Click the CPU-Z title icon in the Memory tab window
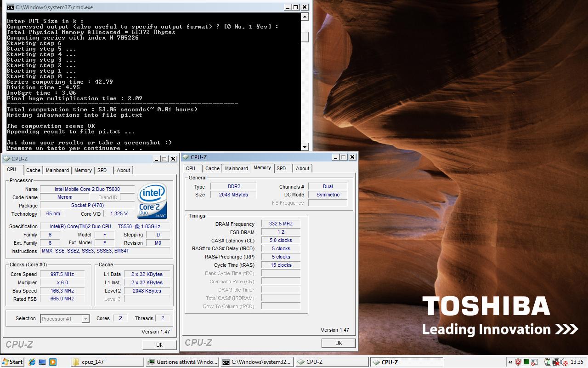 click(x=186, y=157)
